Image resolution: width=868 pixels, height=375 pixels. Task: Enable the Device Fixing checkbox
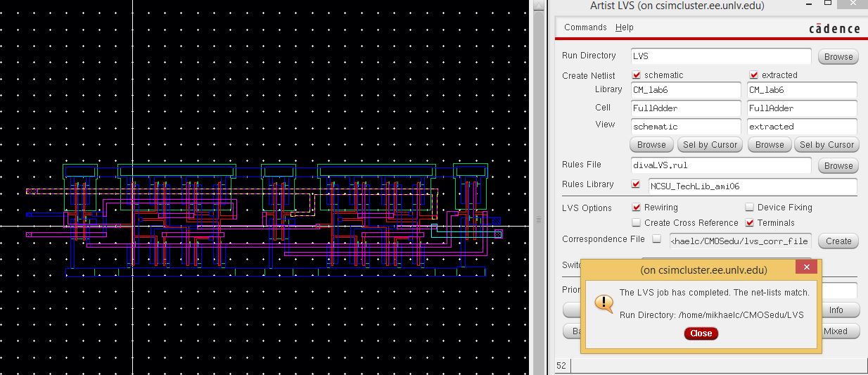(750, 208)
